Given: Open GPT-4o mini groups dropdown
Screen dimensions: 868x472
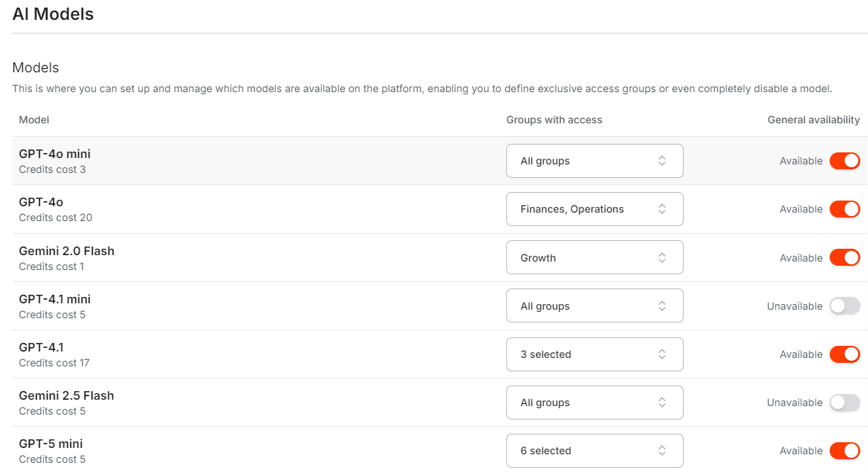Looking at the screenshot, I should tap(594, 161).
